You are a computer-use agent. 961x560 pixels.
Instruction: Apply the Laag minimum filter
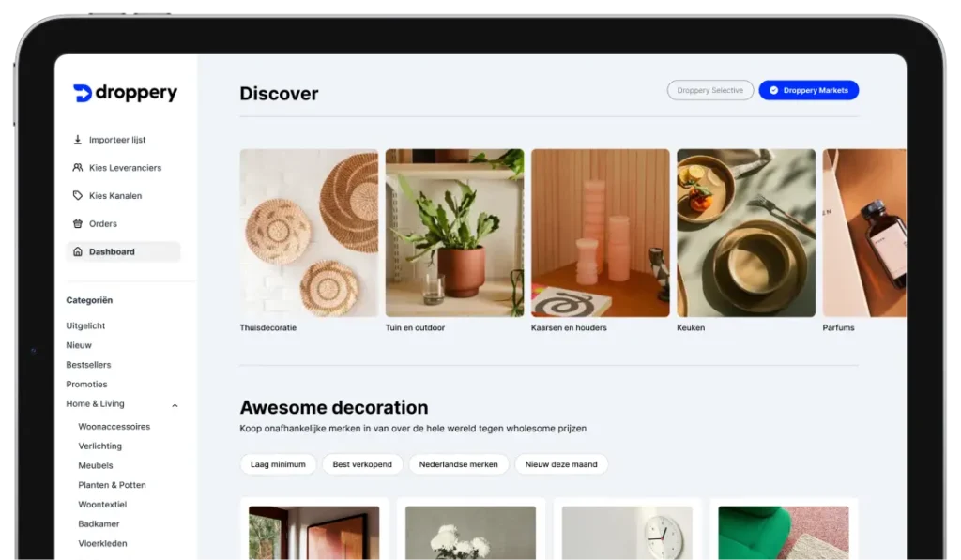pos(278,464)
